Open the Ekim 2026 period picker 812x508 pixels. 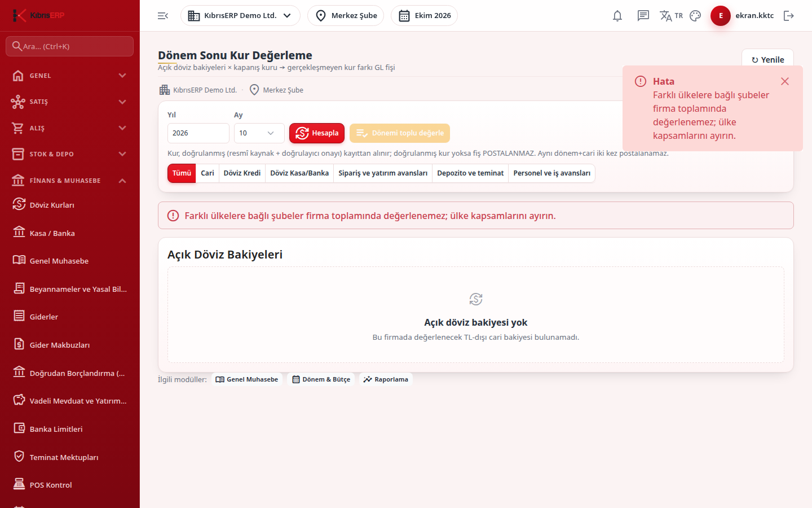tap(424, 16)
